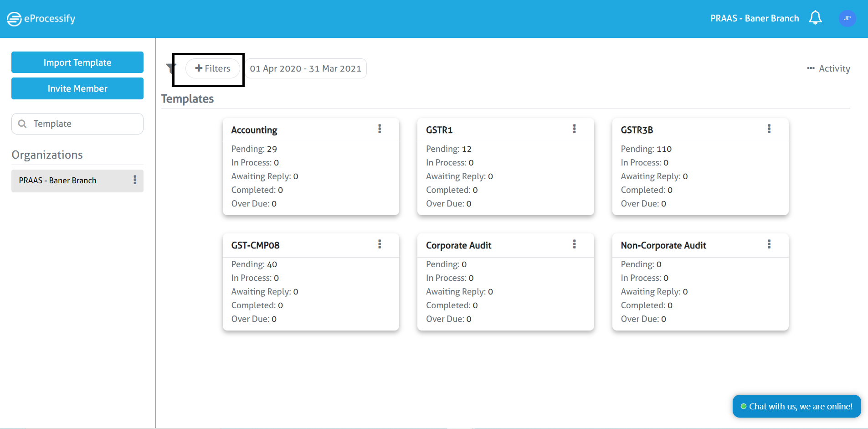Open Corporate Audit card options menu
Image resolution: width=868 pixels, height=429 pixels.
(x=574, y=244)
